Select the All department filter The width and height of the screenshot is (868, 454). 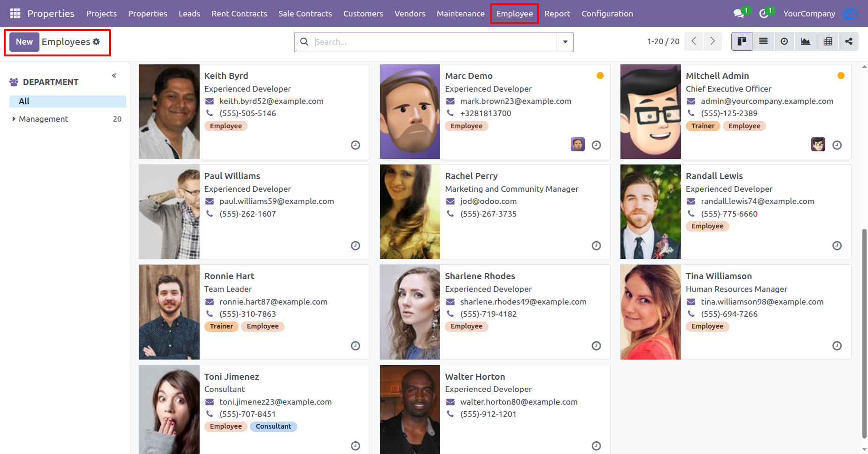(x=68, y=101)
